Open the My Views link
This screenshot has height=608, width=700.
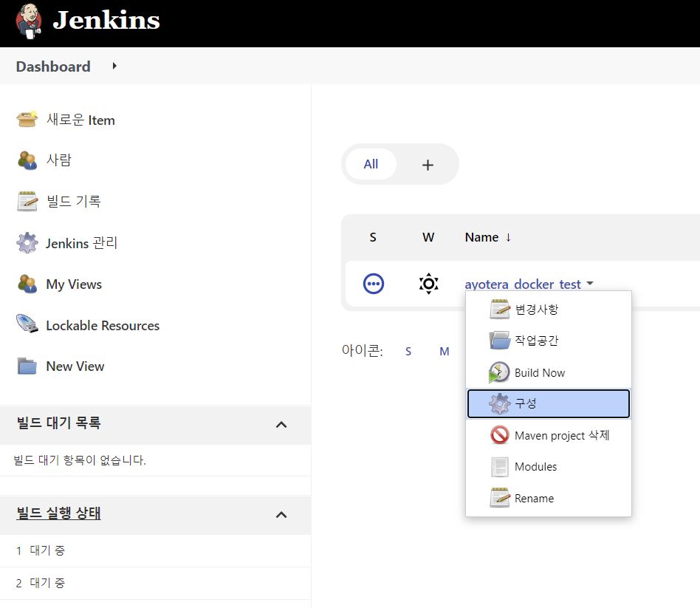tap(74, 284)
